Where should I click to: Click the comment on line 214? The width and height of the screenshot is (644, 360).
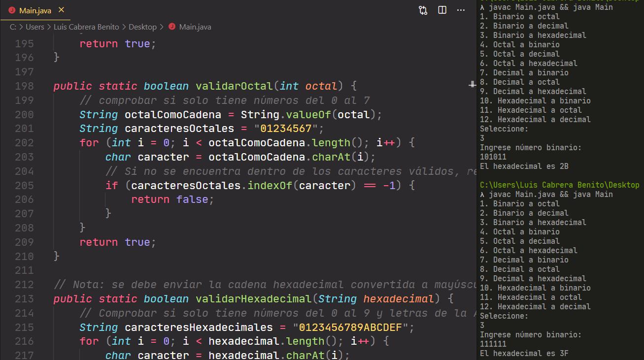[x=277, y=313]
